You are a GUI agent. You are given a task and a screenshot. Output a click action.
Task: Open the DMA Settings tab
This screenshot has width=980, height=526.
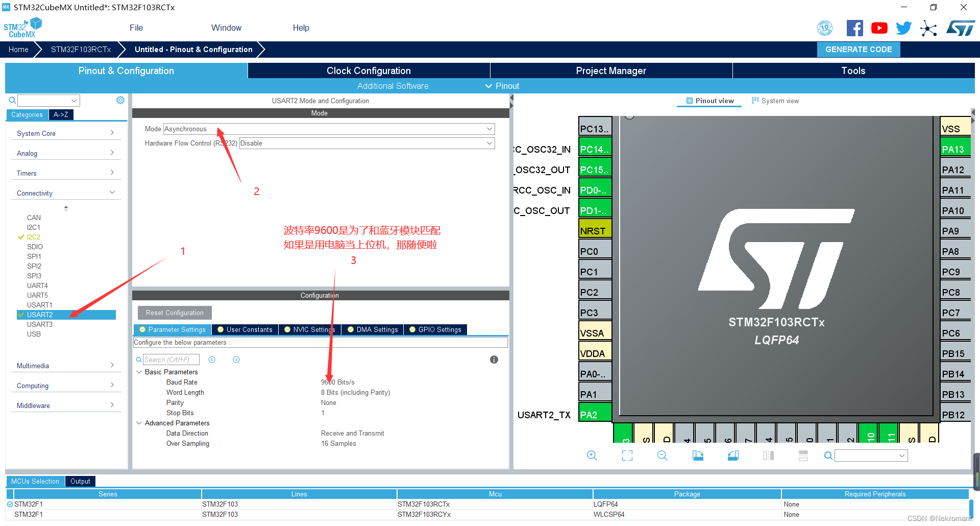tap(373, 330)
